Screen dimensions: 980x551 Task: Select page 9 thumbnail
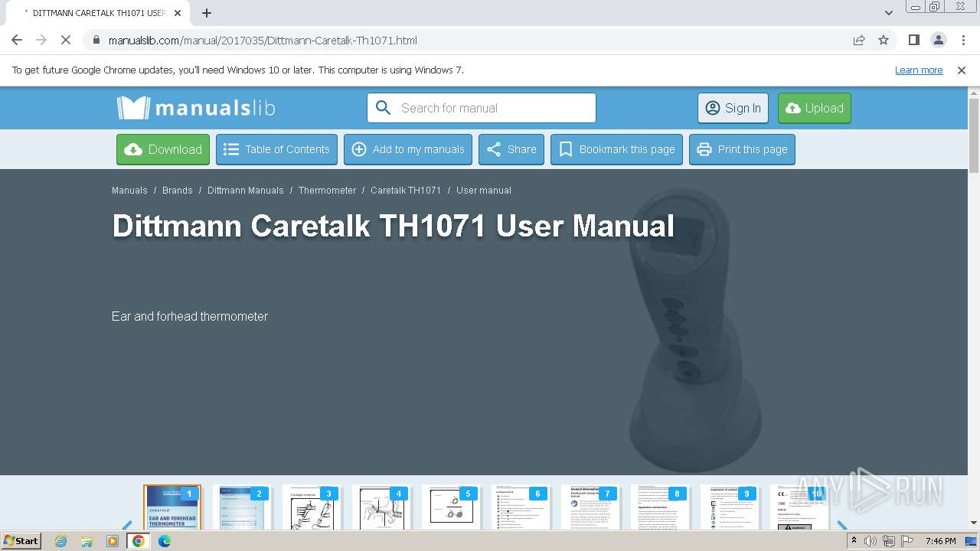pyautogui.click(x=730, y=507)
